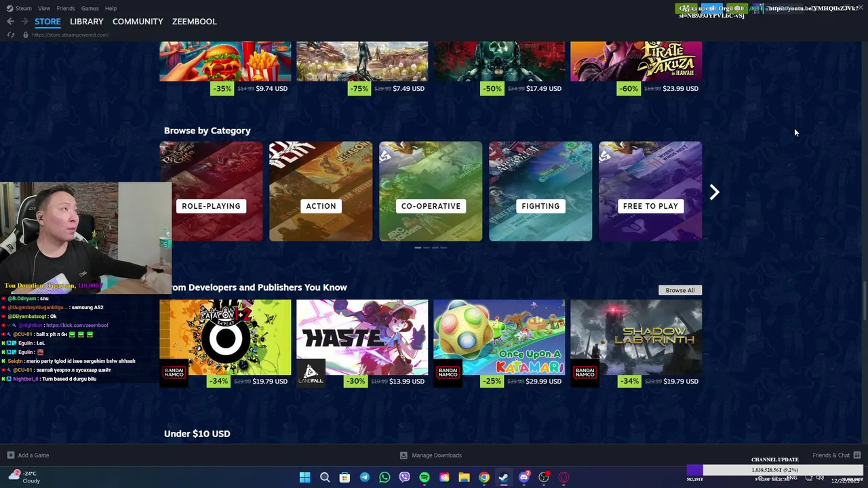868x488 pixels.
Task: Switch to the LIBRARY tab
Action: pyautogui.click(x=87, y=22)
